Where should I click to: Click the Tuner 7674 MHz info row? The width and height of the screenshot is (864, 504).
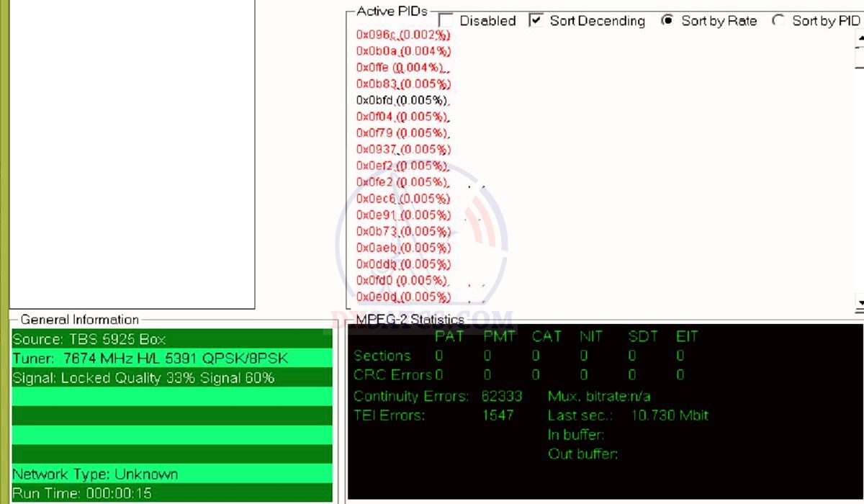[x=171, y=359]
